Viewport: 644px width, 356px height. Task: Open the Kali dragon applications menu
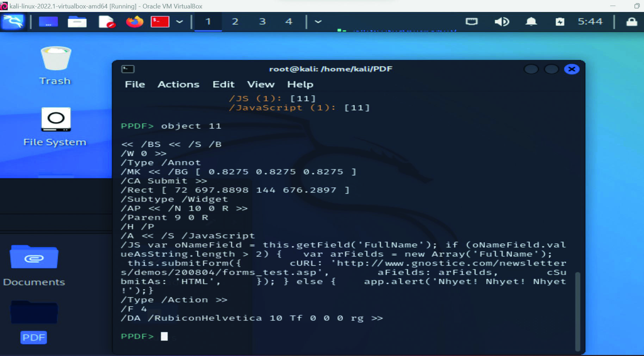click(x=13, y=22)
